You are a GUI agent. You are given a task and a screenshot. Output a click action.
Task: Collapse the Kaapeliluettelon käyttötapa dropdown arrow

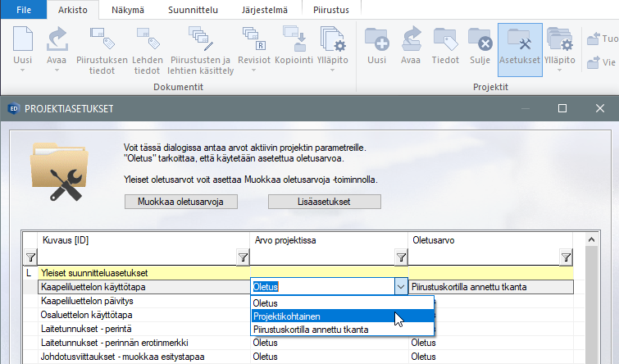[400, 287]
